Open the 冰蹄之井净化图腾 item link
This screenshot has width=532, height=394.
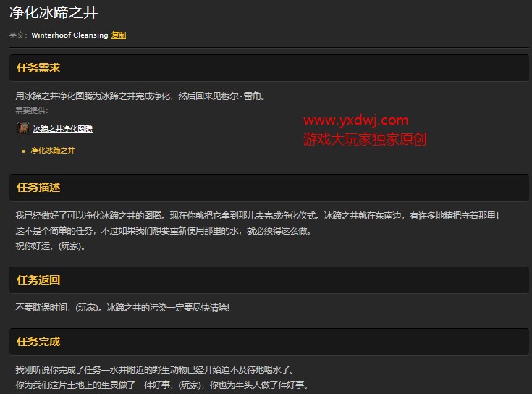point(63,129)
